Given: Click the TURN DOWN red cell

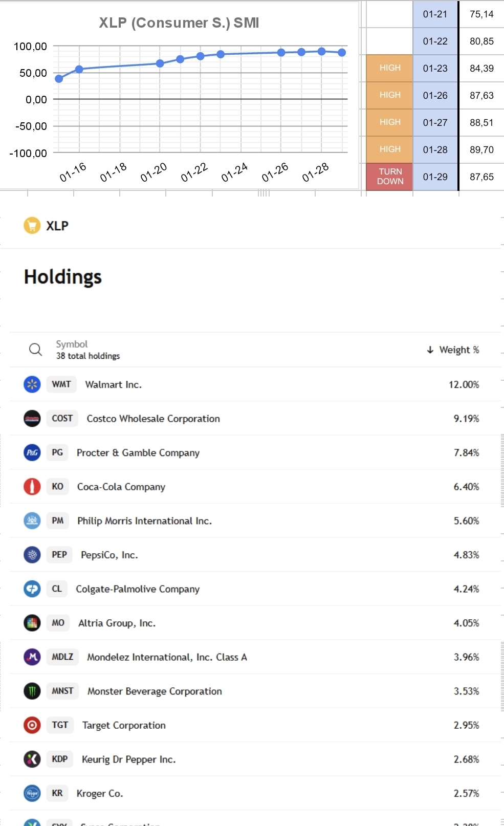Looking at the screenshot, I should [x=390, y=177].
